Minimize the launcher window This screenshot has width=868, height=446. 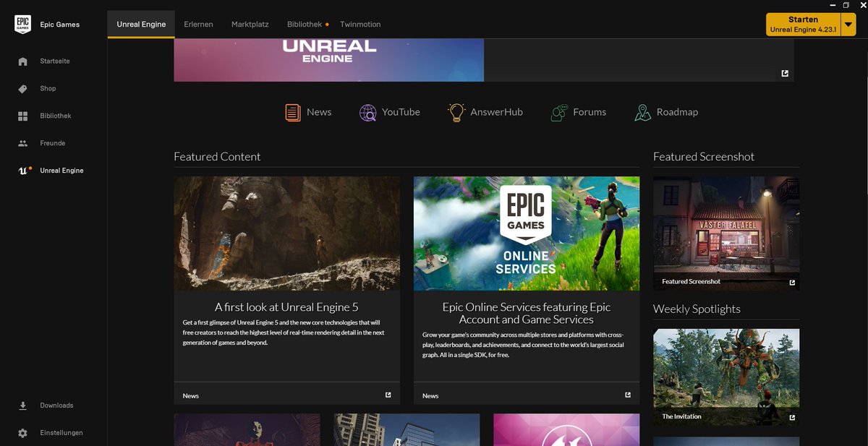(833, 5)
